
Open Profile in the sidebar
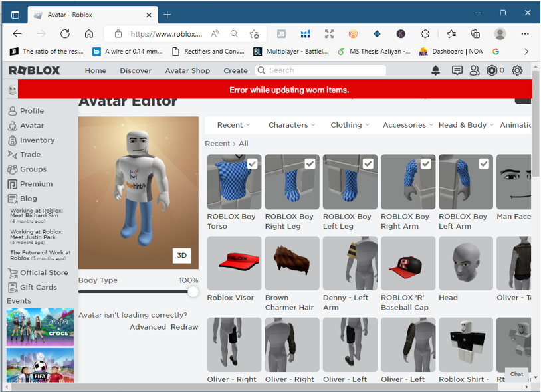[26, 111]
